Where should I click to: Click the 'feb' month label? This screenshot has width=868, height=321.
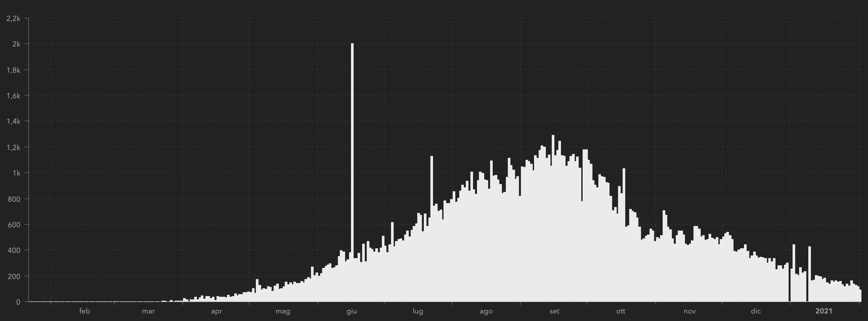click(x=85, y=311)
